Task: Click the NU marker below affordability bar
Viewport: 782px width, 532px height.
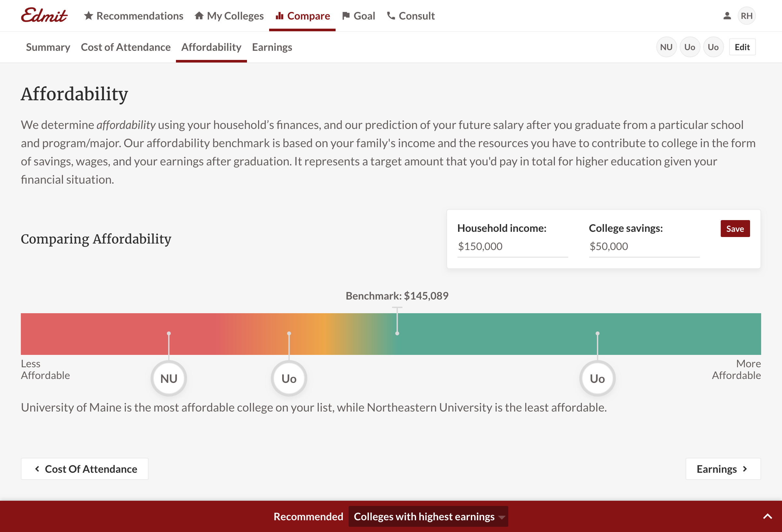Action: [168, 379]
